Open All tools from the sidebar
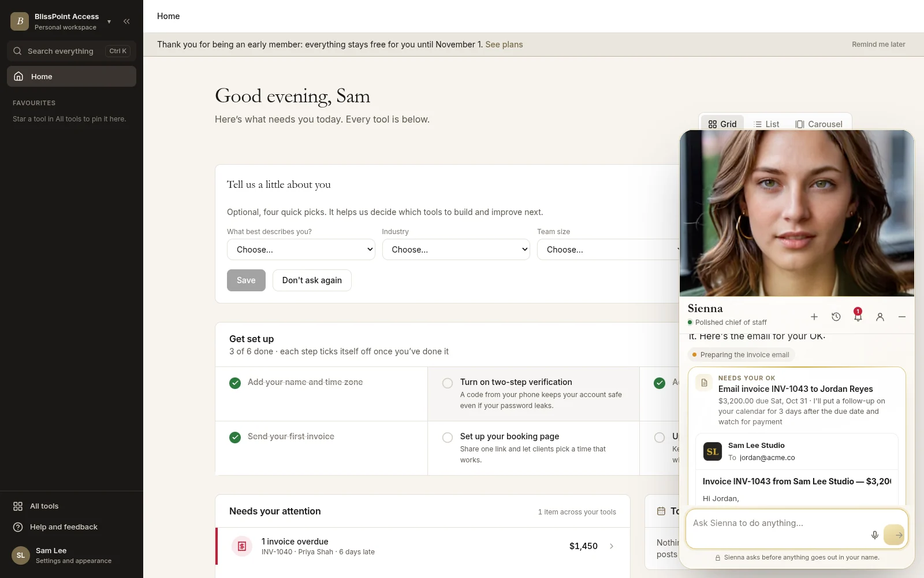The width and height of the screenshot is (924, 578). click(x=72, y=506)
